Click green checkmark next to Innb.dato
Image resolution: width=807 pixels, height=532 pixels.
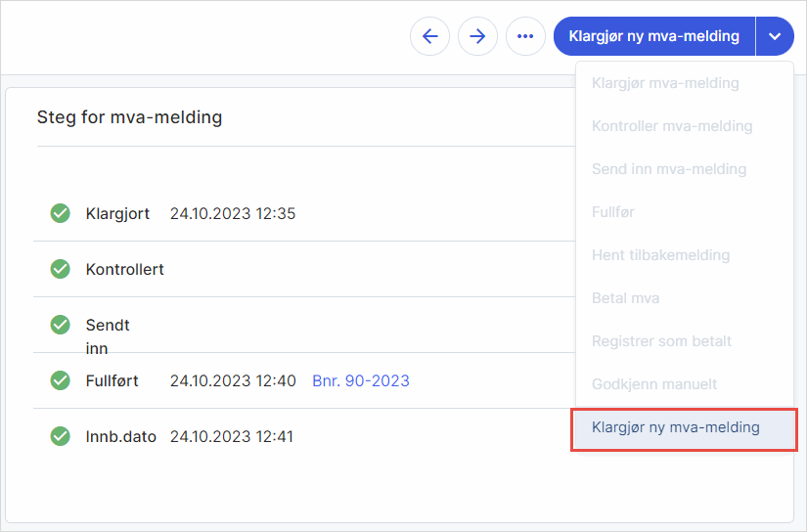61,436
